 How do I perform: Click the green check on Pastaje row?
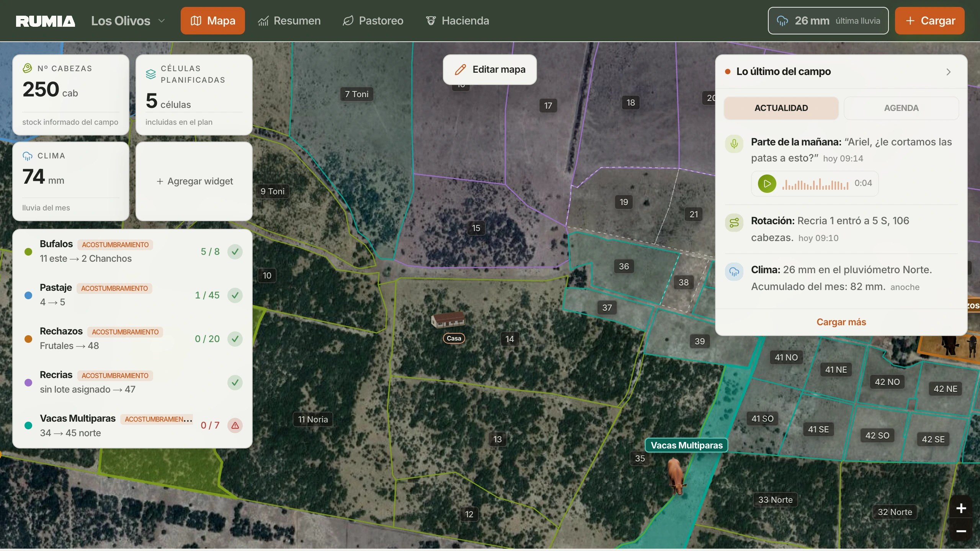point(235,295)
